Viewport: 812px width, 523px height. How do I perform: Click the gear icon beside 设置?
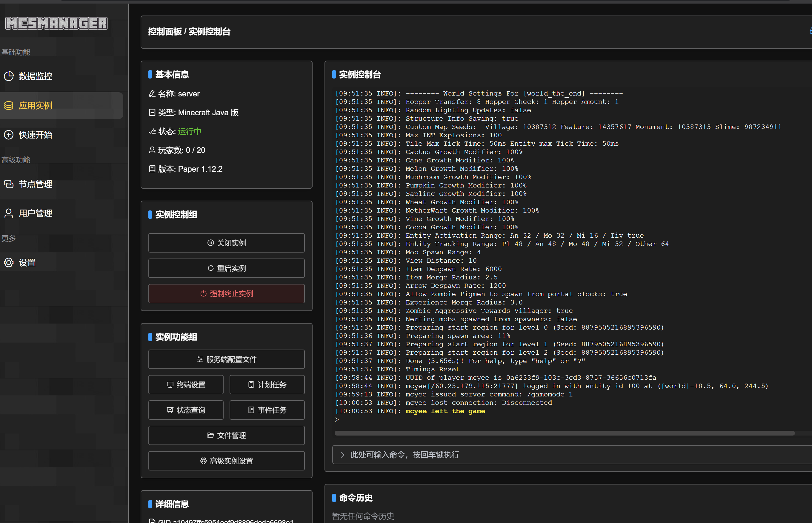[x=9, y=262]
